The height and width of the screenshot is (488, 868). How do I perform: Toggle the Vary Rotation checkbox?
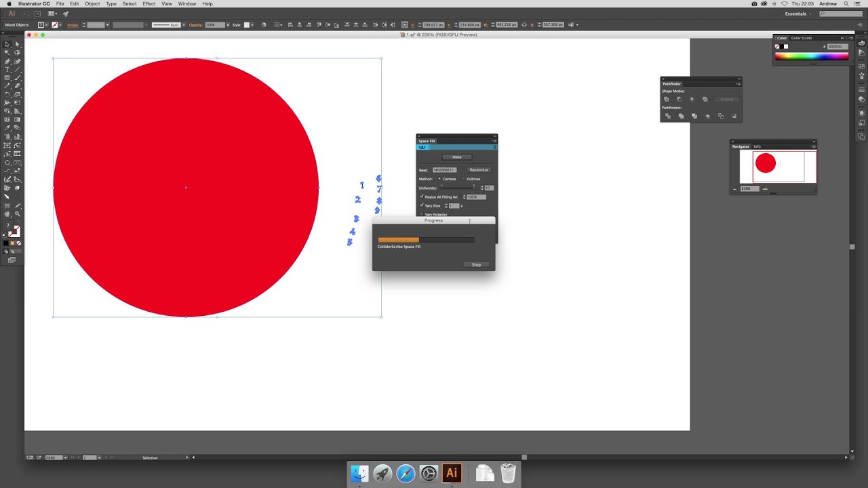point(421,214)
